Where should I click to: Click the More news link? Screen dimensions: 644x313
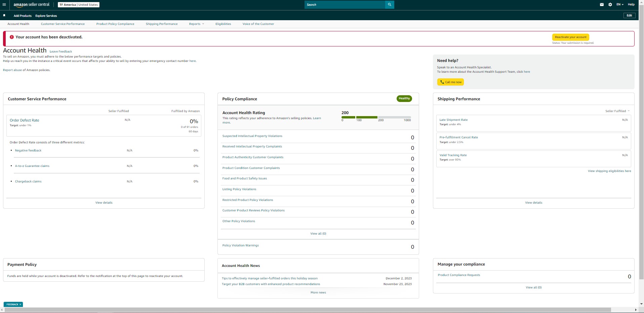[x=318, y=292]
